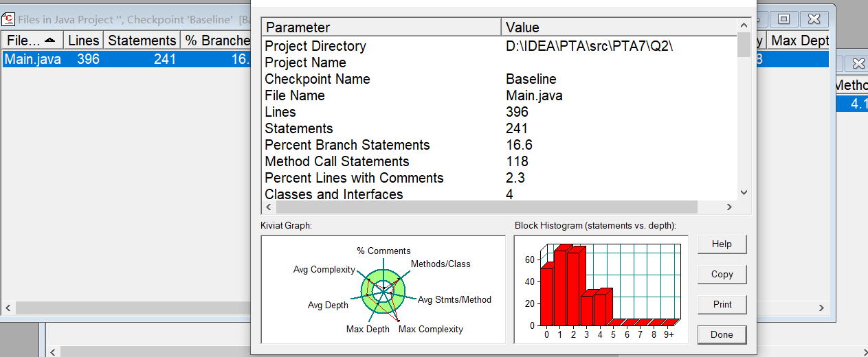
Task: Click the Lines column header in Files window
Action: (x=84, y=41)
